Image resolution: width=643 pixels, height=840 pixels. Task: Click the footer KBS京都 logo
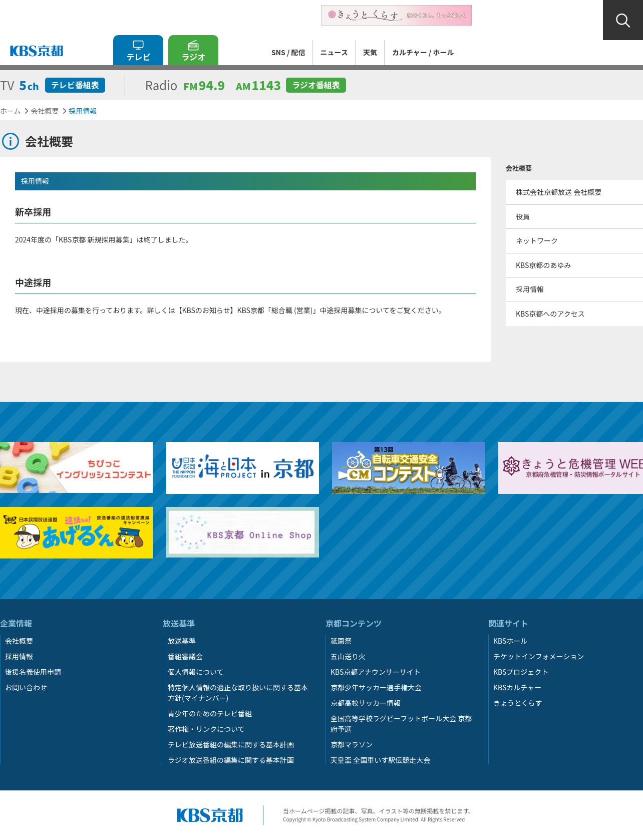tap(210, 815)
